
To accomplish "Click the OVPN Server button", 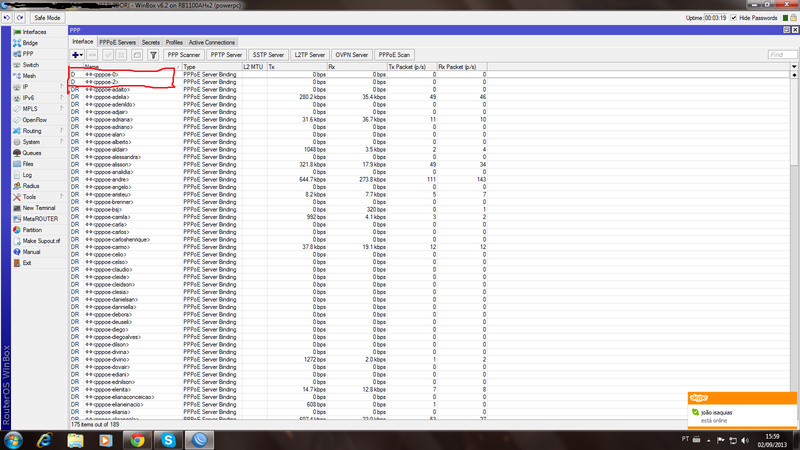I will click(x=352, y=55).
